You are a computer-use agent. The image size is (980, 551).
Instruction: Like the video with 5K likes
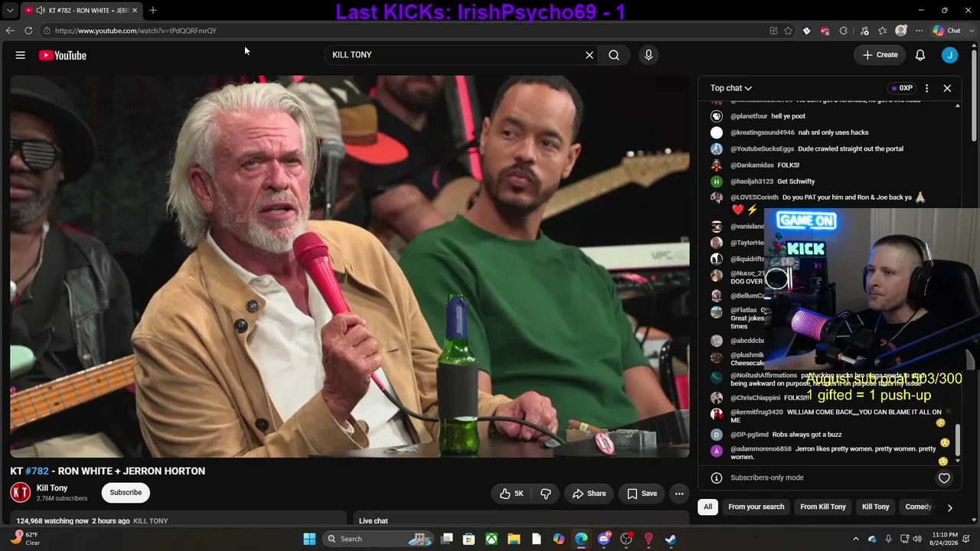[511, 494]
